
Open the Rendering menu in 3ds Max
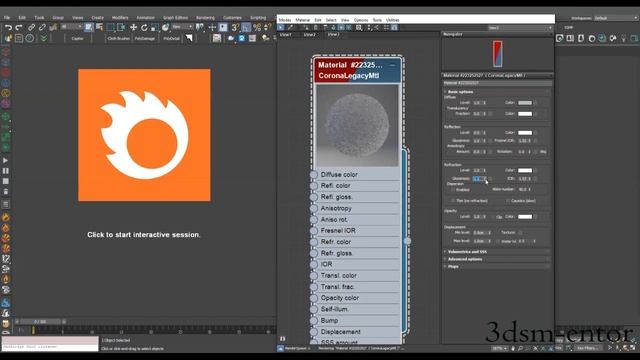[205, 18]
